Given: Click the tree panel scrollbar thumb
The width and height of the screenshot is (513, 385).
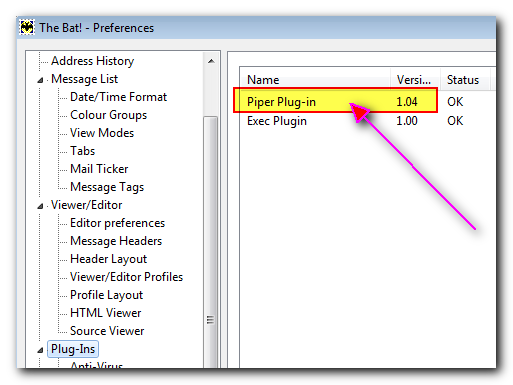Looking at the screenshot, I should [211, 242].
